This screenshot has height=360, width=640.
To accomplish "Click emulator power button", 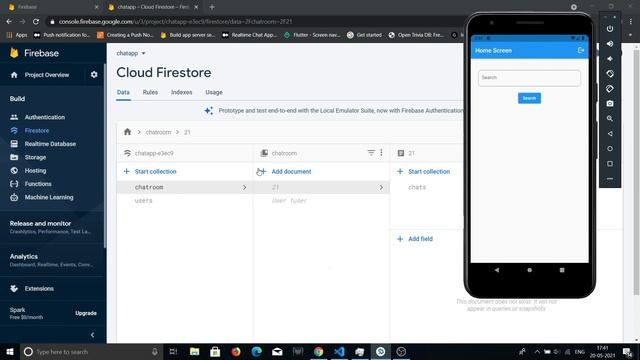I will tap(610, 29).
